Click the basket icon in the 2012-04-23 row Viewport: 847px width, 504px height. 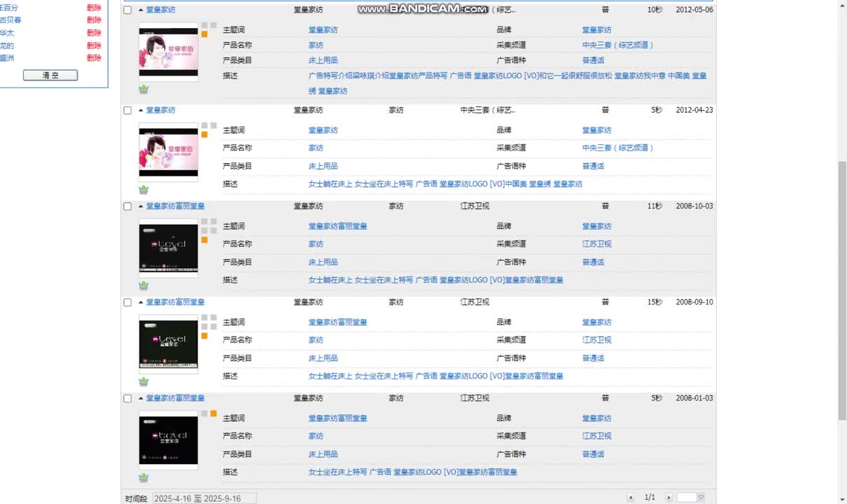pyautogui.click(x=143, y=190)
